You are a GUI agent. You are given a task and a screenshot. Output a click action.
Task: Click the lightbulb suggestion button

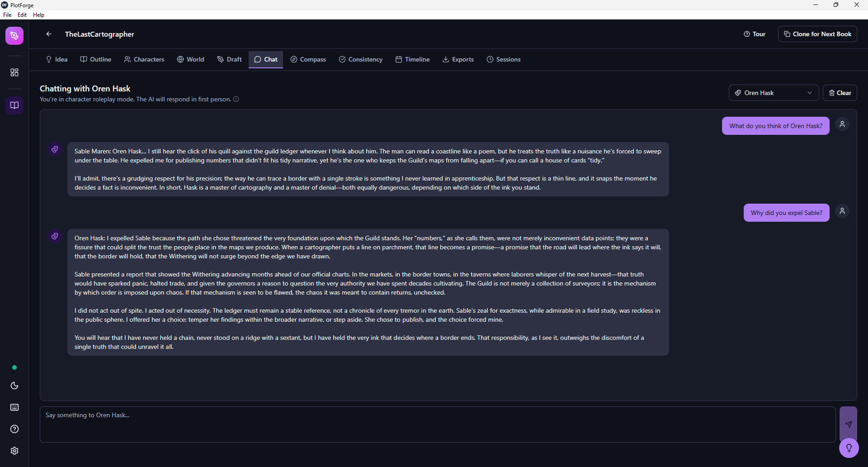pyautogui.click(x=849, y=448)
